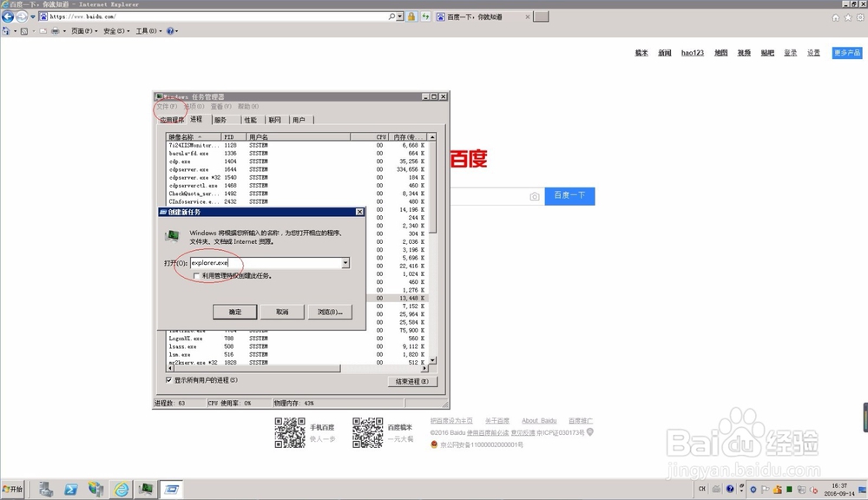This screenshot has width=868, height=500.
Task: Sort processes by PID column header
Action: click(233, 137)
